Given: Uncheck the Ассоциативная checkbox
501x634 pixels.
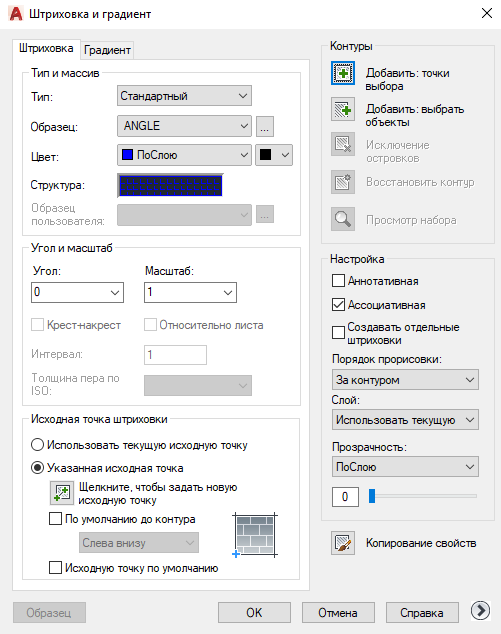Looking at the screenshot, I should (338, 304).
